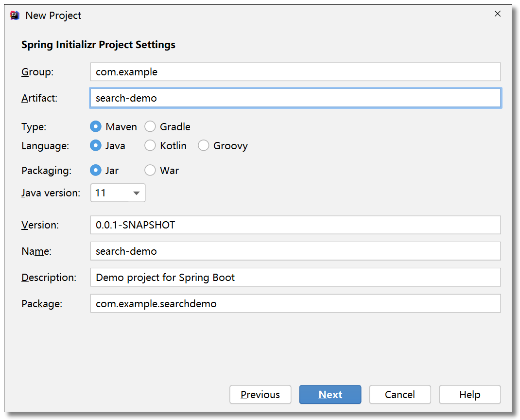Select Java as the language
The height and width of the screenshot is (420, 520).
pyautogui.click(x=96, y=145)
